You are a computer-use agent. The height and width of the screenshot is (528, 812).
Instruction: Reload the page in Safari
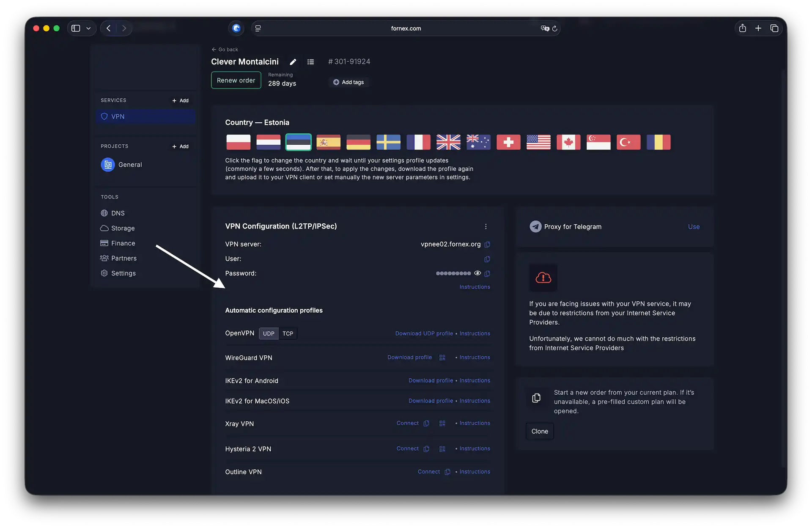coord(555,28)
